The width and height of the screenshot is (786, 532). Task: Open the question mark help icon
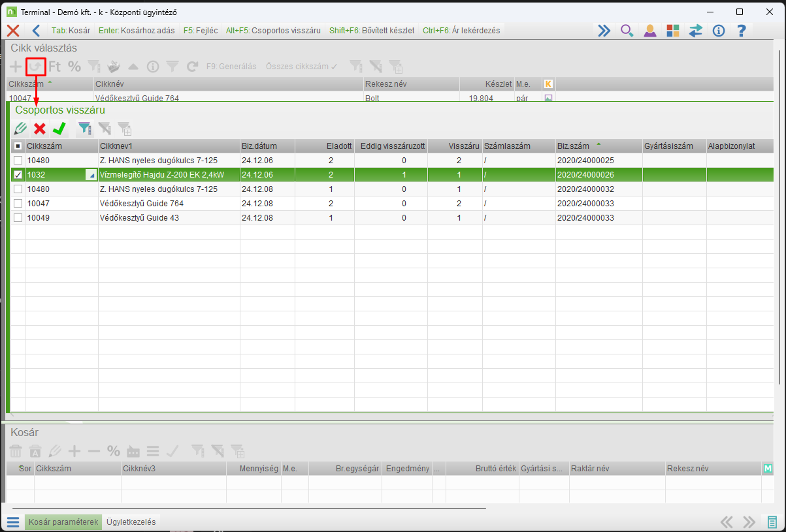pos(742,30)
